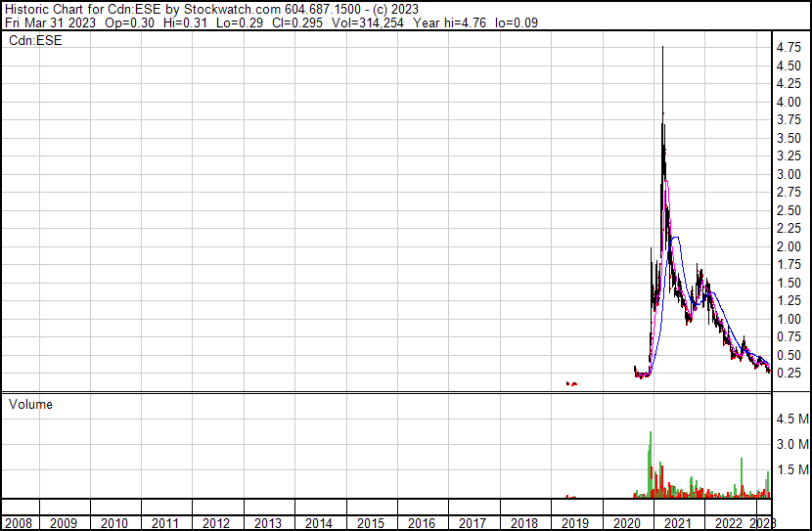Viewport: 812px width, 531px height.
Task: Click the Cdn:ESE symbol label
Action: click(36, 40)
